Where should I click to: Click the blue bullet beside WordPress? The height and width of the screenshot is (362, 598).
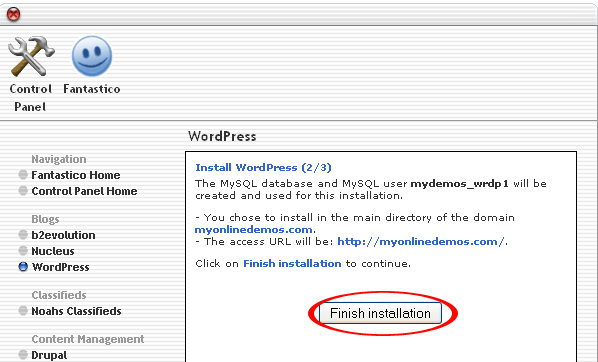coord(23,267)
